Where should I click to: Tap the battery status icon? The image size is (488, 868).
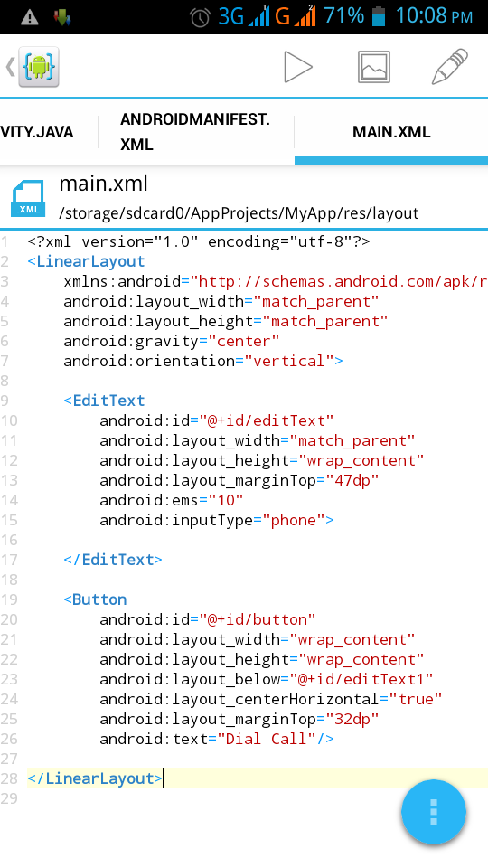pos(379,16)
